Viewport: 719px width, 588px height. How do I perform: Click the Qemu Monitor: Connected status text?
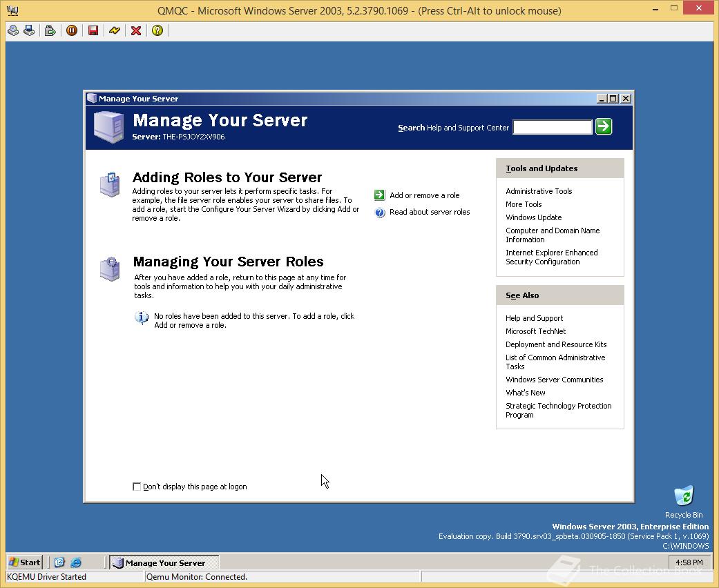pos(197,577)
